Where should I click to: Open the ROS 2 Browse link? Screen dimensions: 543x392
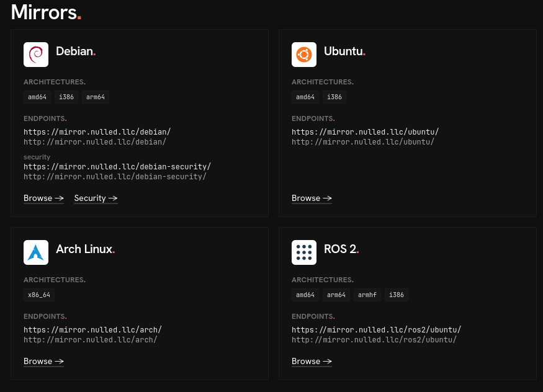312,361
